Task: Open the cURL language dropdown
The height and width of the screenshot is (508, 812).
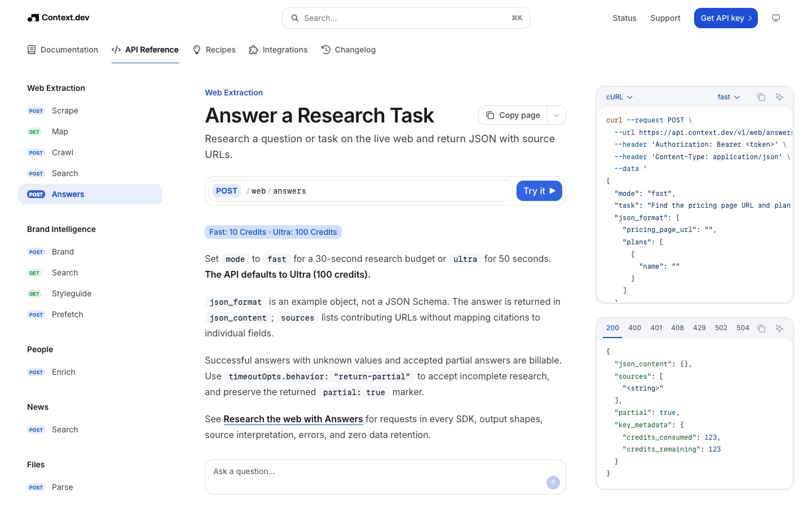Action: point(619,97)
